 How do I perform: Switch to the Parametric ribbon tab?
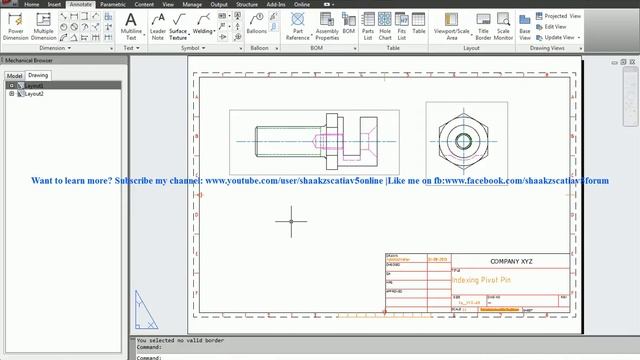coord(113,4)
